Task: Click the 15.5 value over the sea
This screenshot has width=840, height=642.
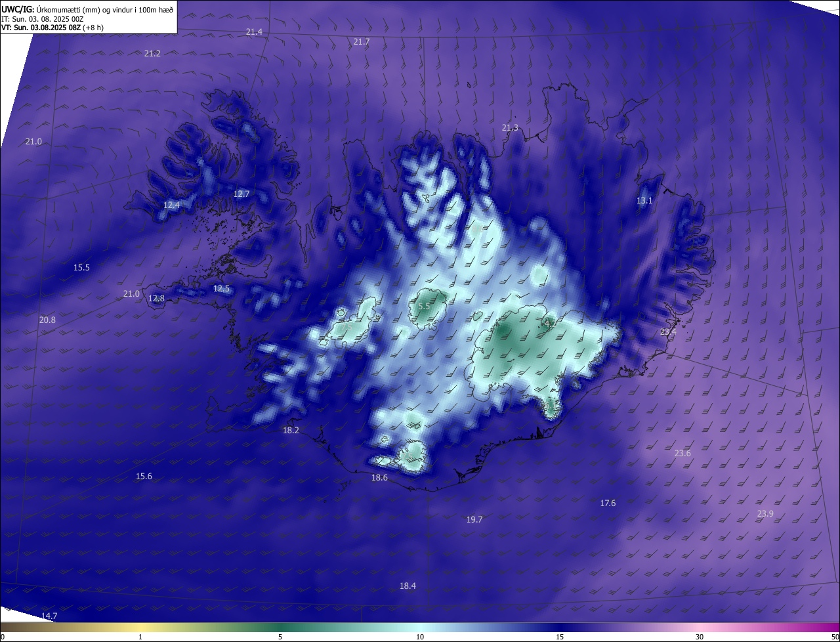Action: [81, 267]
